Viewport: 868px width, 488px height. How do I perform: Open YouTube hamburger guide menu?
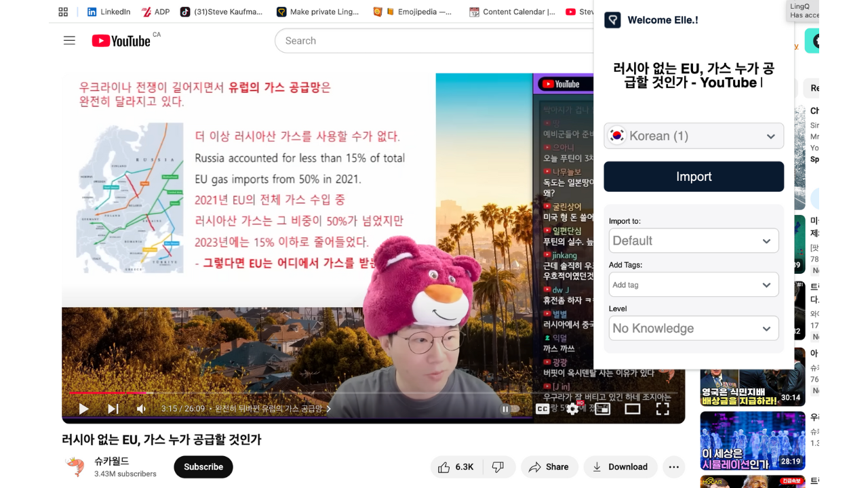click(x=69, y=41)
